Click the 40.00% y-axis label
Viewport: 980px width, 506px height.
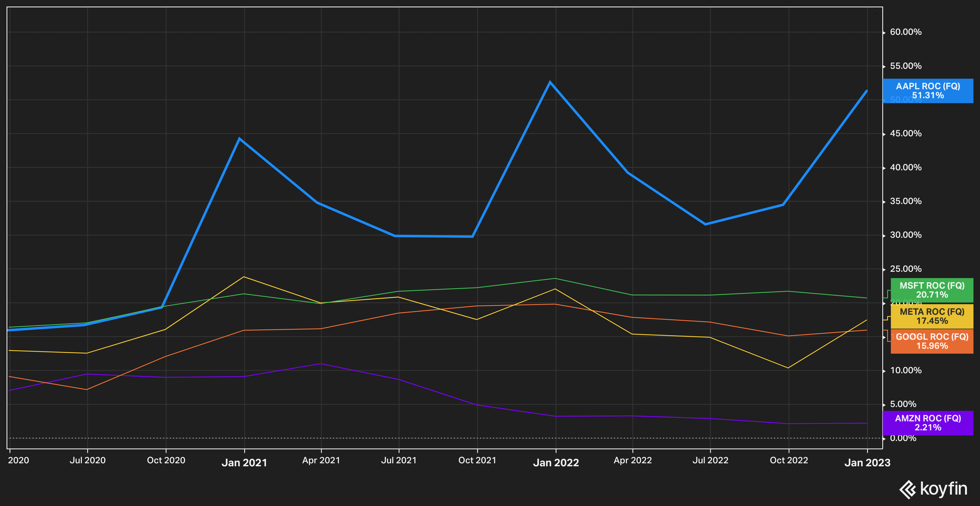click(x=905, y=167)
